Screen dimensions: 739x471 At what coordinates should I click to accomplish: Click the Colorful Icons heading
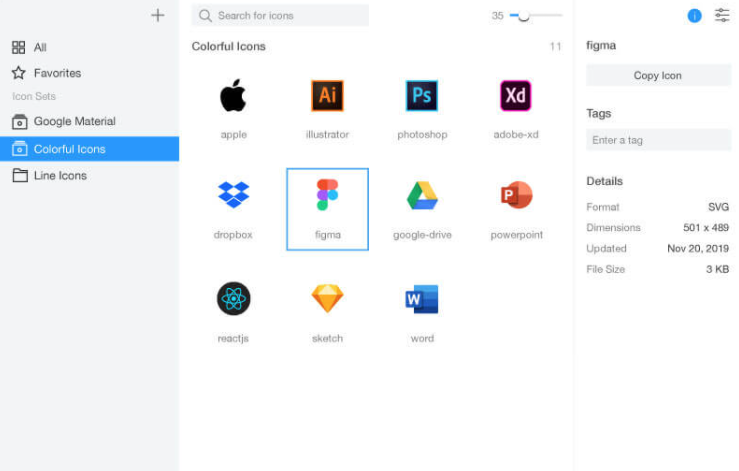click(x=229, y=46)
